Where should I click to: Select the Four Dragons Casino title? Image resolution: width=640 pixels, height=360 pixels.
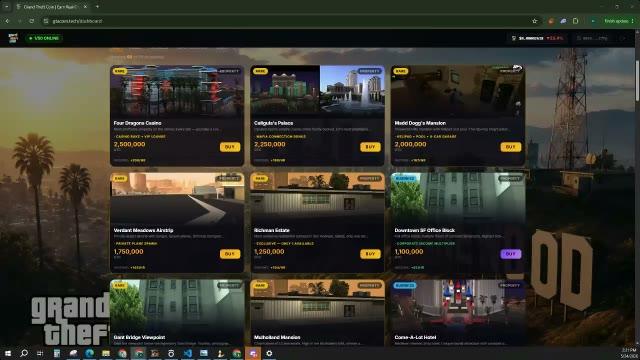coord(137,123)
